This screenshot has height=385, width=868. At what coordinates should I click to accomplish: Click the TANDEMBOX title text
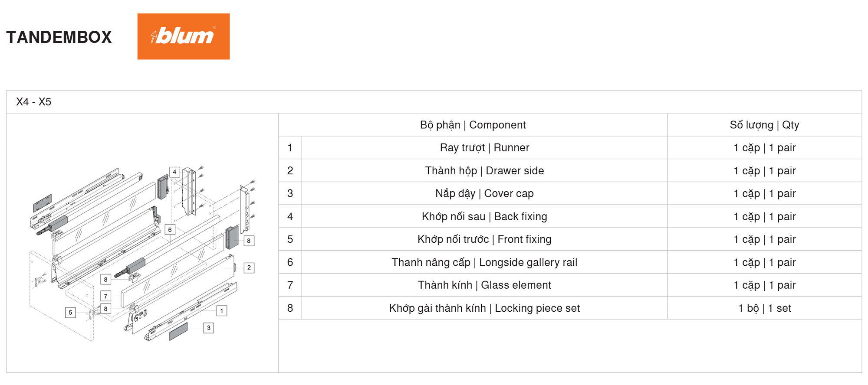59,37
